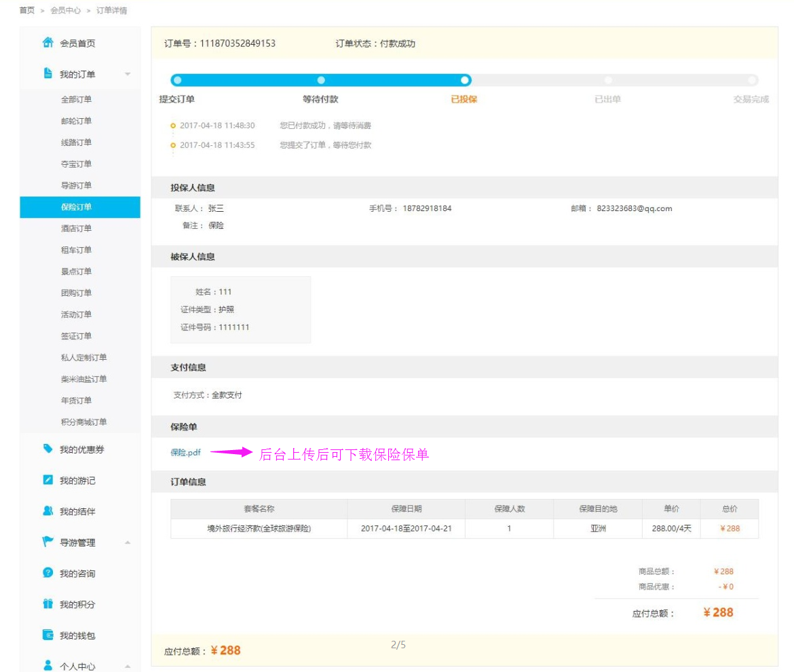Go to 签证订单 in the sidebar
Image resolution: width=794 pixels, height=672 pixels.
click(76, 336)
